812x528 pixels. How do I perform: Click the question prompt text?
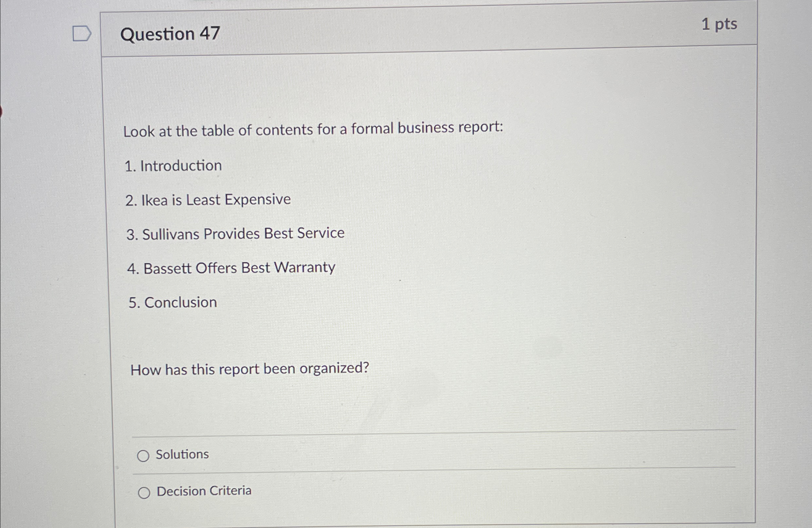point(312,130)
